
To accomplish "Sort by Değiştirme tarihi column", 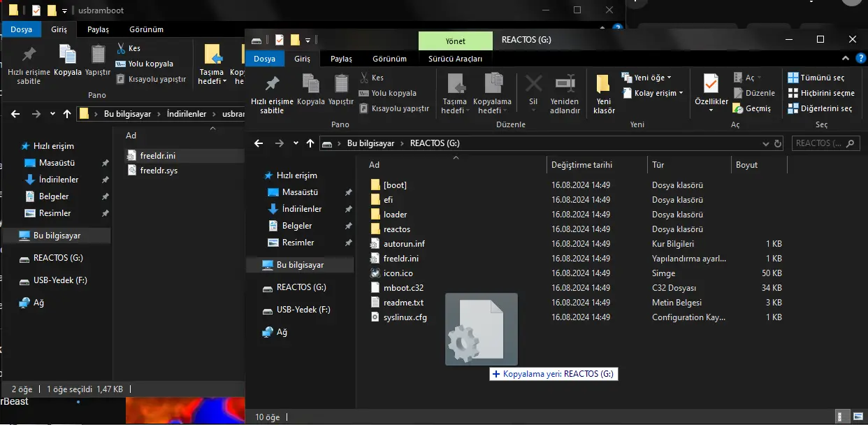I will [596, 165].
